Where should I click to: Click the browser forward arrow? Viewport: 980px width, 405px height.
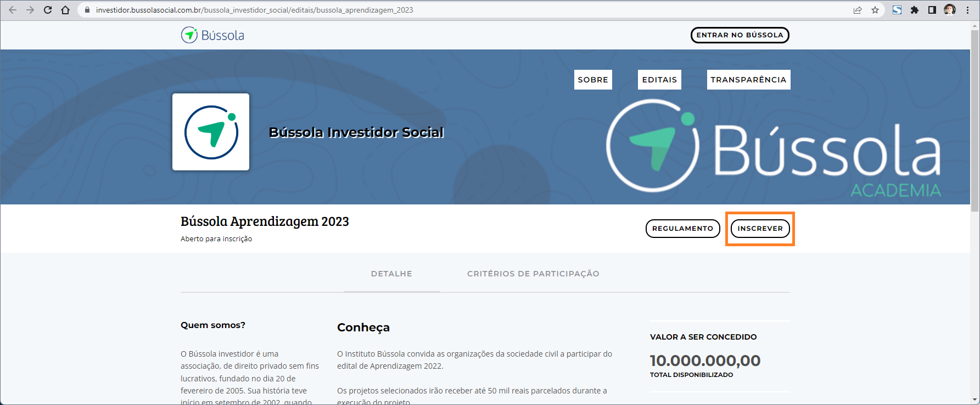(x=30, y=10)
